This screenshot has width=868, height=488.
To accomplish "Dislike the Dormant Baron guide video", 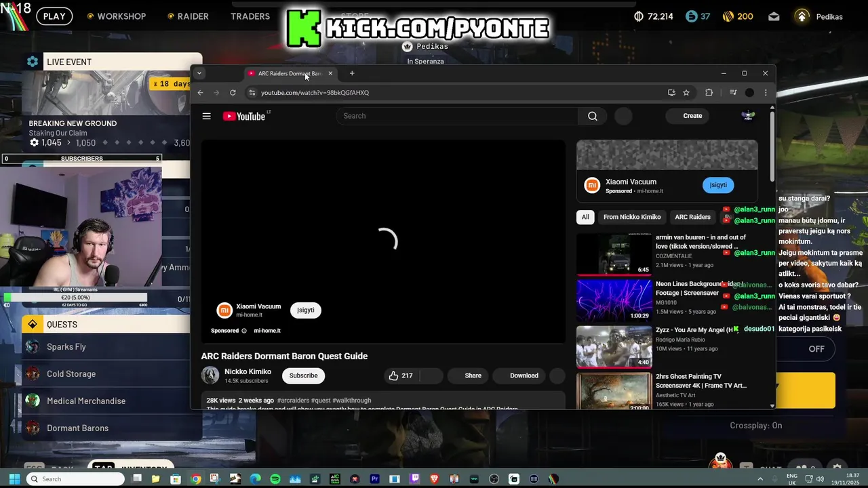I will [431, 375].
